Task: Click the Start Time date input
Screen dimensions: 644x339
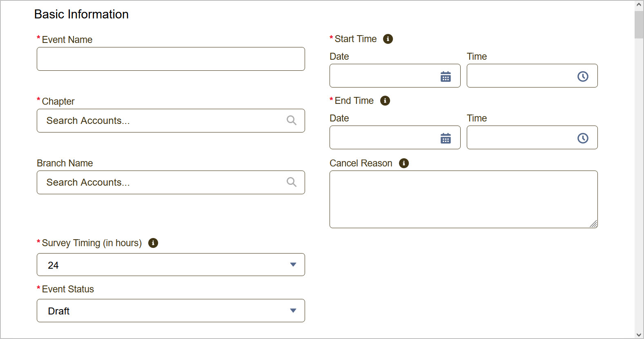Action: [383, 76]
